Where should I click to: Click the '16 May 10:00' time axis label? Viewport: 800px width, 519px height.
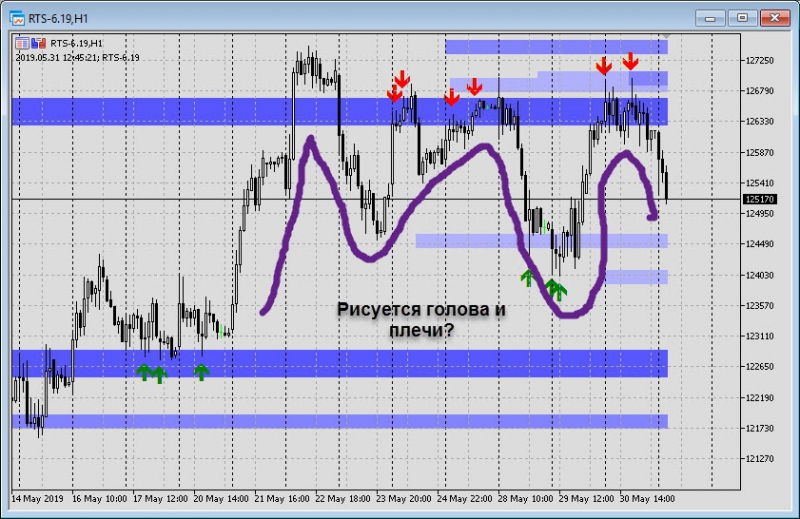point(99,499)
